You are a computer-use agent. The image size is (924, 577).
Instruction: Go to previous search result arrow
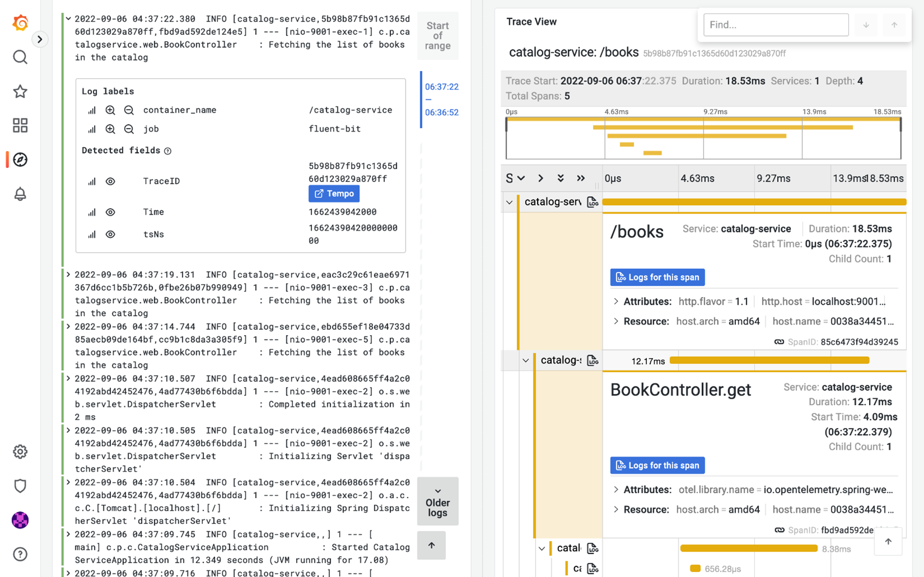pyautogui.click(x=894, y=25)
